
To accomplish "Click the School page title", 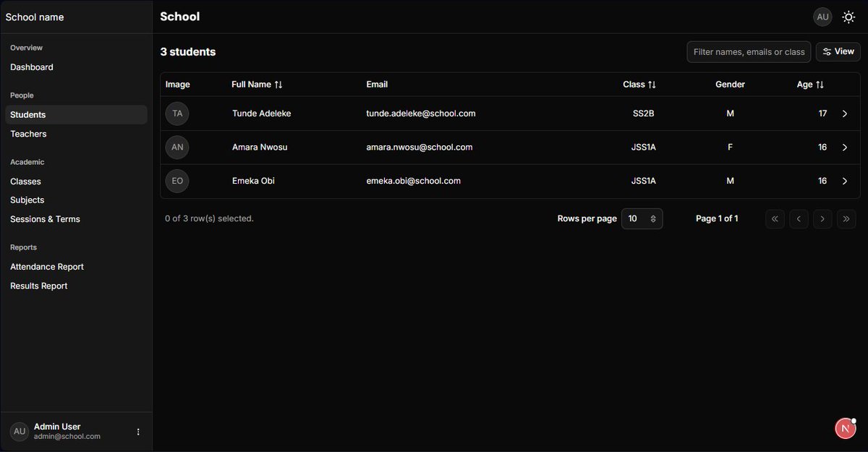I will 179,17.
